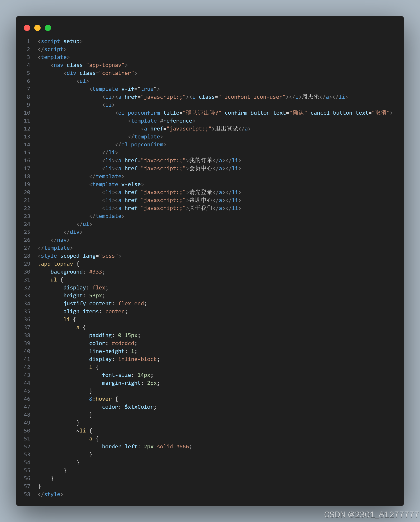The height and width of the screenshot is (522, 420).
Task: Click the text "会员中心"
Action: [x=201, y=168]
